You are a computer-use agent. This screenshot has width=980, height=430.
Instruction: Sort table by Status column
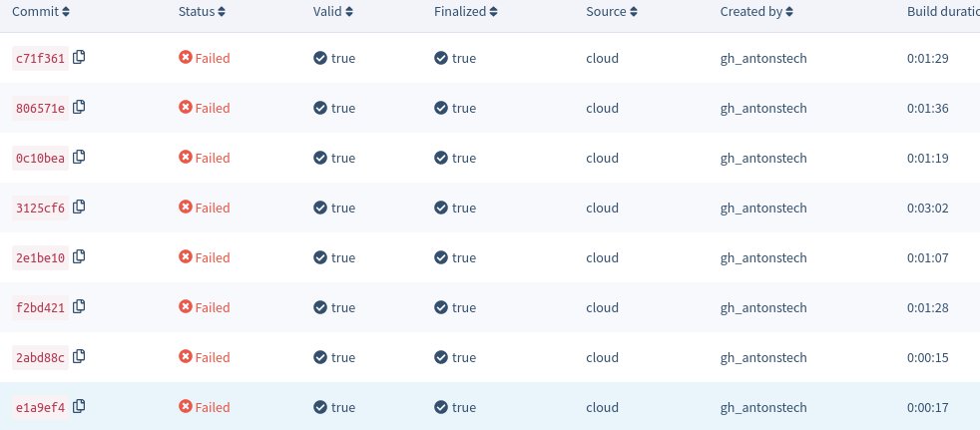pos(202,11)
